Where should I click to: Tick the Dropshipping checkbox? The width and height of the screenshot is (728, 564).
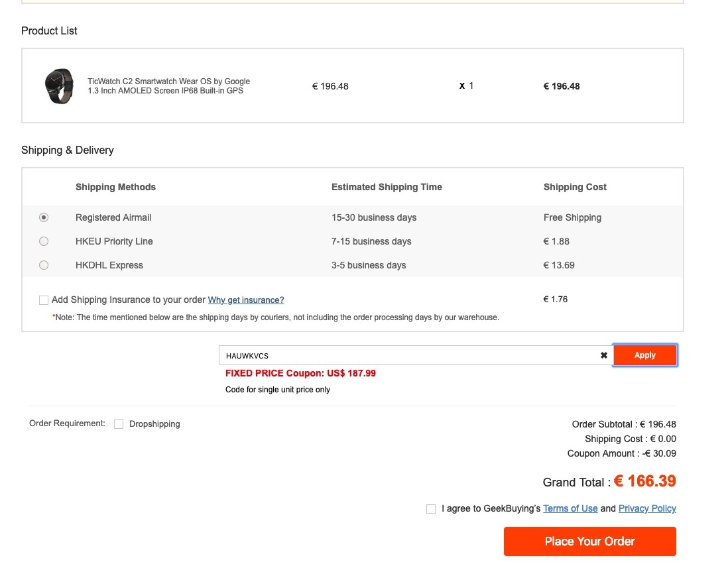(x=119, y=424)
